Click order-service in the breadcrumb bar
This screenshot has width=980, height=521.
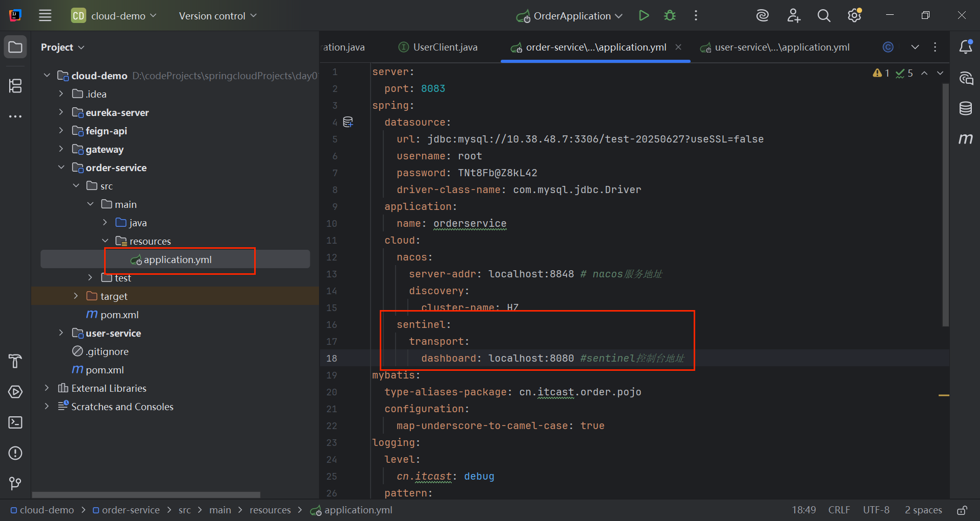[126, 510]
